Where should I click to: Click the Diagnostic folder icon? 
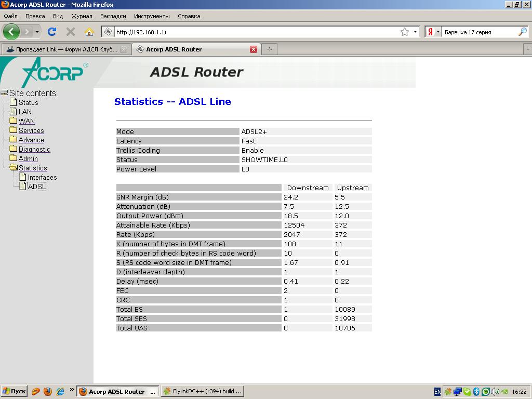pos(13,149)
